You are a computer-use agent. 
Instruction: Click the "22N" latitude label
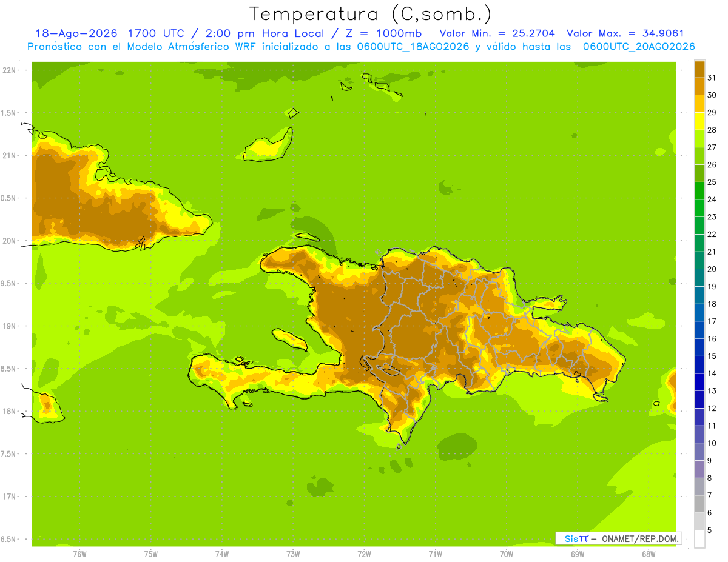[10, 70]
